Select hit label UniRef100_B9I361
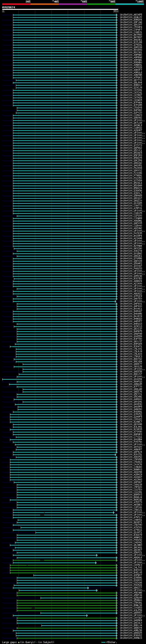The height and width of the screenshot is (644, 146). (x=131, y=52)
